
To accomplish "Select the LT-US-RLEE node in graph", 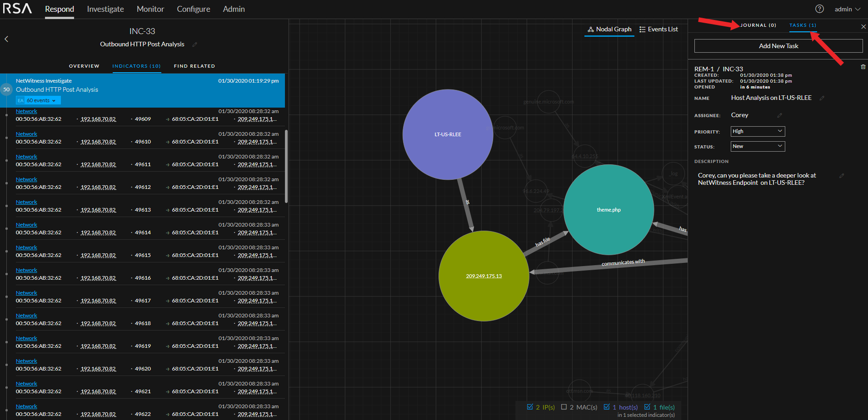I will [x=448, y=134].
